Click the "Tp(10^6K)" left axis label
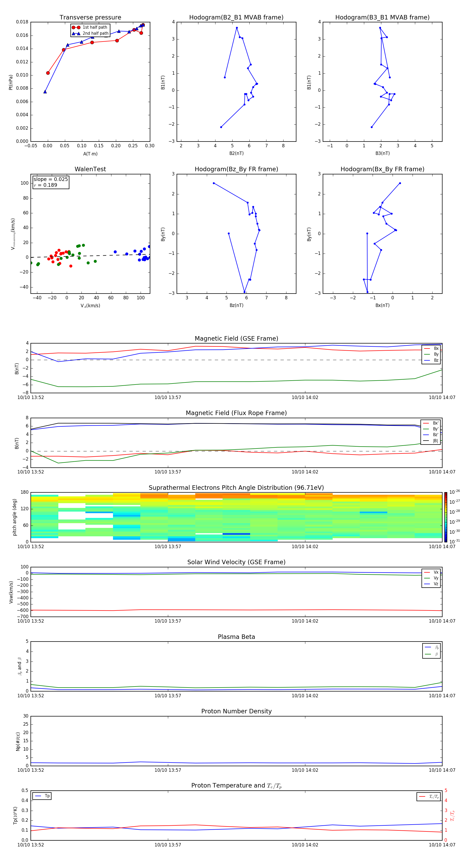Screen dimensions: 473x868 point(15,815)
